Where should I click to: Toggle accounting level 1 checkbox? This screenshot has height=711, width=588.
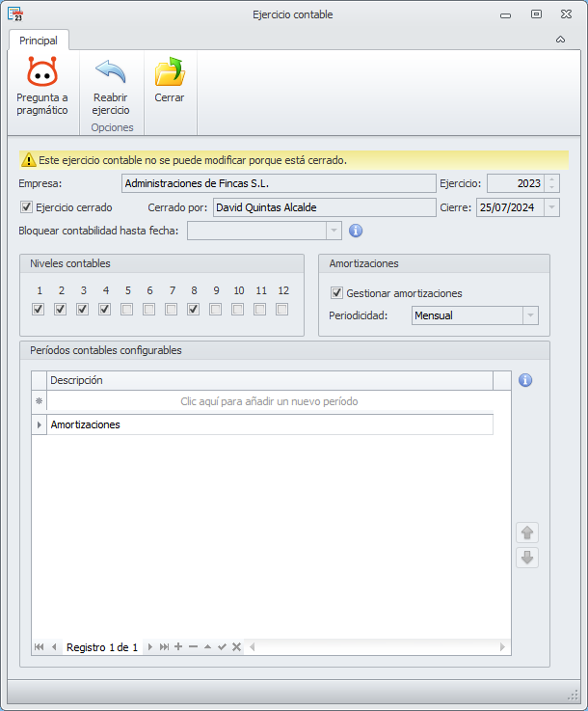coord(38,310)
